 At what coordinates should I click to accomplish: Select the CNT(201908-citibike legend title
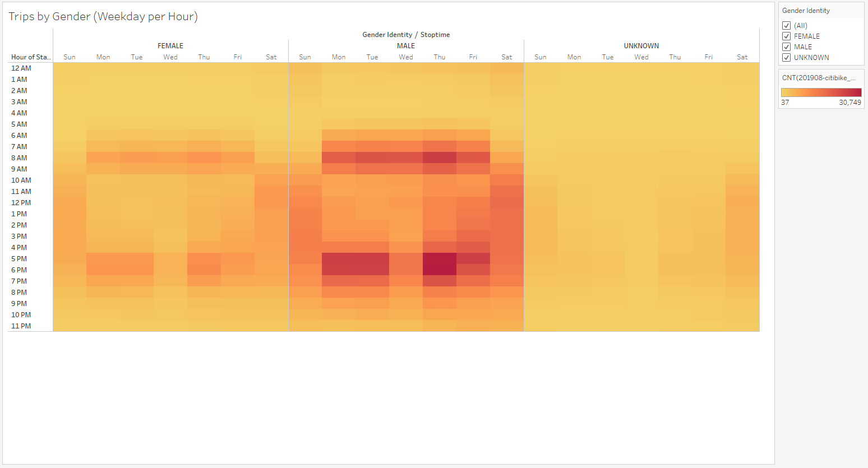tap(819, 78)
